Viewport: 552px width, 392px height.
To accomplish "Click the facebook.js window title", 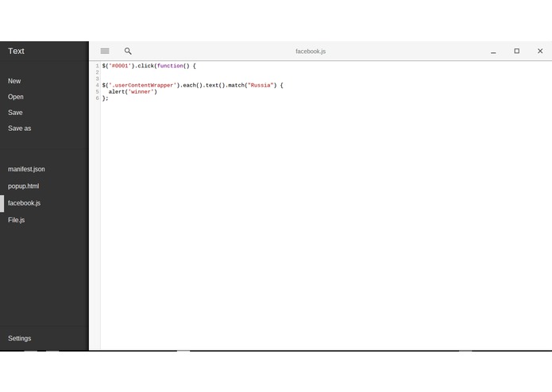I will click(311, 52).
